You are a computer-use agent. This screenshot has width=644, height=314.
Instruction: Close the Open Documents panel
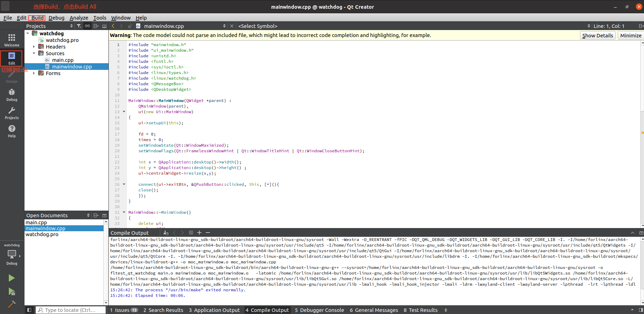pyautogui.click(x=104, y=215)
